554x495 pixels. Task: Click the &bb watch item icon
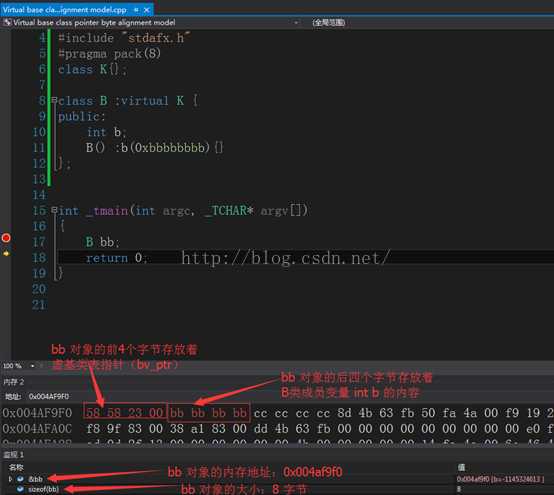point(20,479)
